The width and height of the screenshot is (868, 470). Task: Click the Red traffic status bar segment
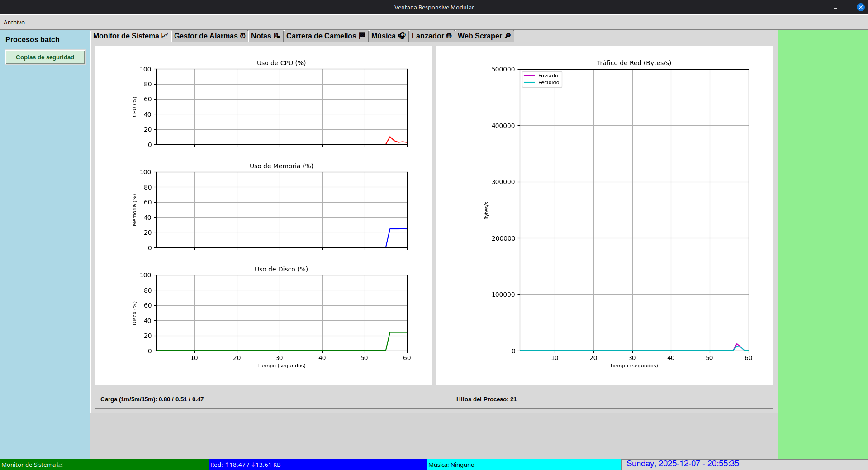[x=318, y=465]
